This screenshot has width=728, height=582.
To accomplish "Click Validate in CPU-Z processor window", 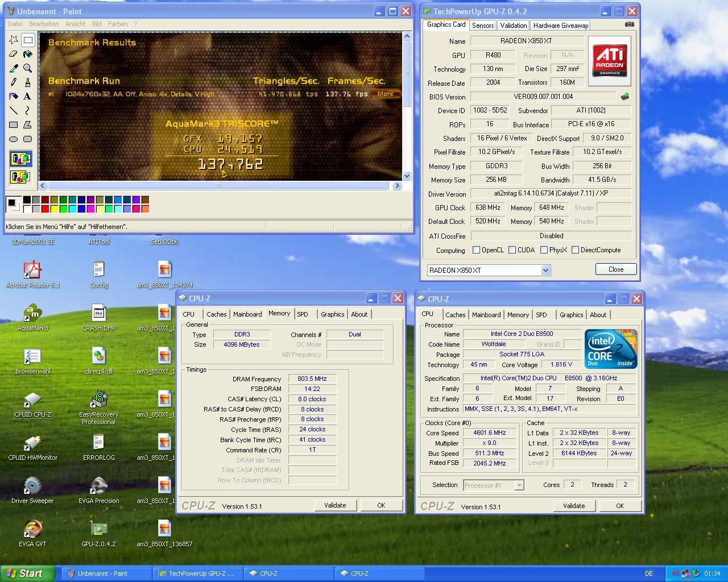I will coord(574,506).
